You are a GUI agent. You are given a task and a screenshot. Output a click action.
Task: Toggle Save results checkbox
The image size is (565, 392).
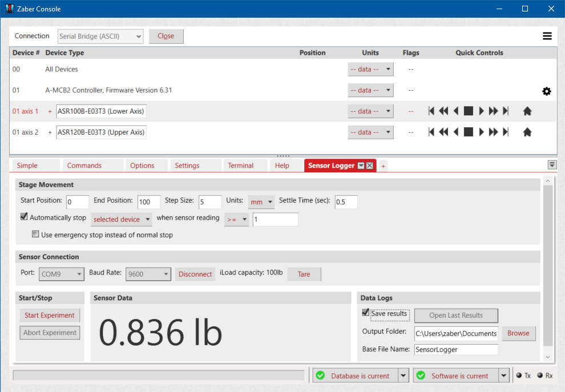coord(365,312)
